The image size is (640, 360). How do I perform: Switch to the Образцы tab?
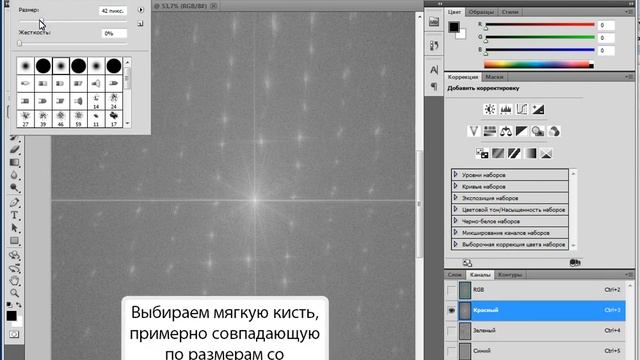481,12
